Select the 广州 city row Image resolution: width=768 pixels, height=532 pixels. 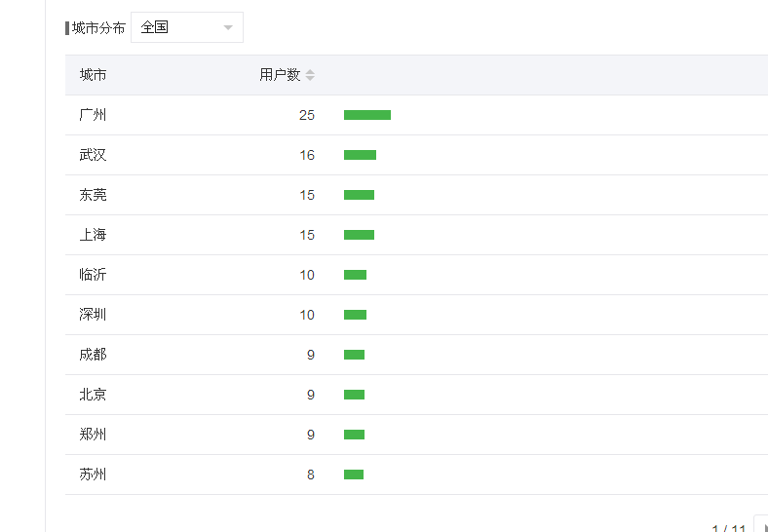click(x=416, y=115)
